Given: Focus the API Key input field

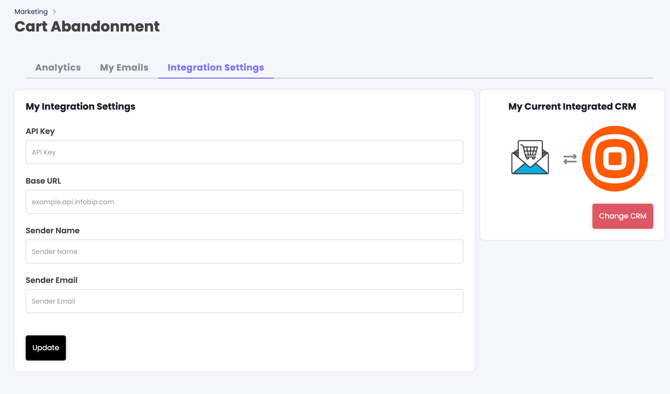Looking at the screenshot, I should pos(244,152).
